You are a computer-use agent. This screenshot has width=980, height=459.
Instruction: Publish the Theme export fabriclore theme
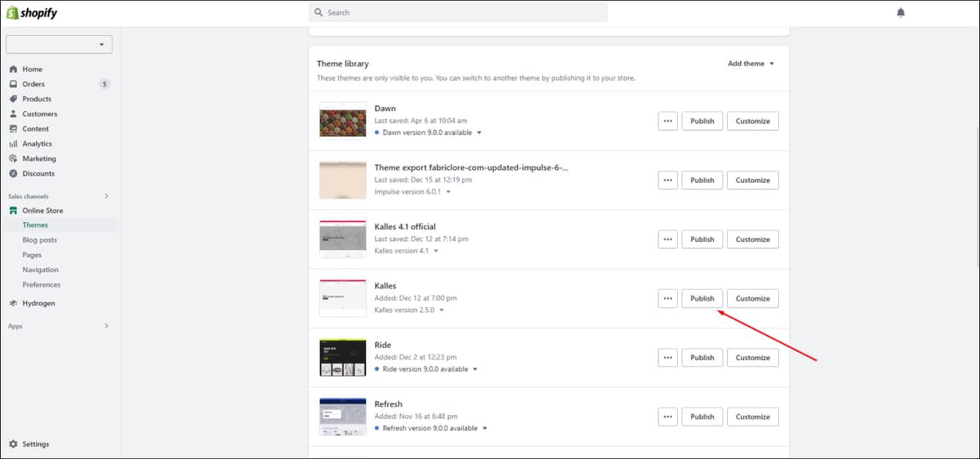tap(702, 180)
